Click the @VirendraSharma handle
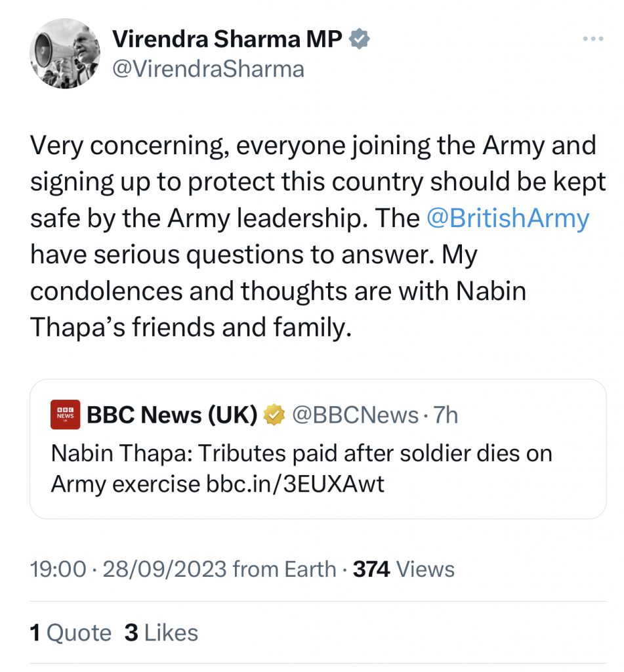Screen dimensions: 624x672 [208, 69]
